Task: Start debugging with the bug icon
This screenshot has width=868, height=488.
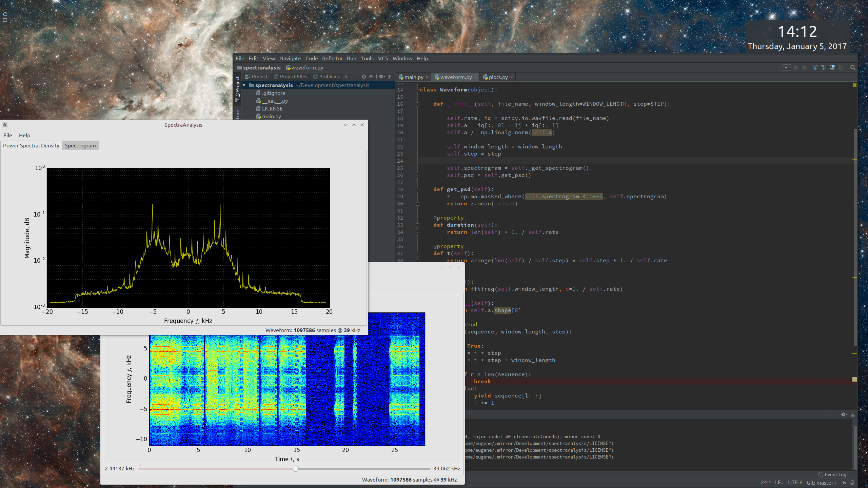Action: click(804, 67)
